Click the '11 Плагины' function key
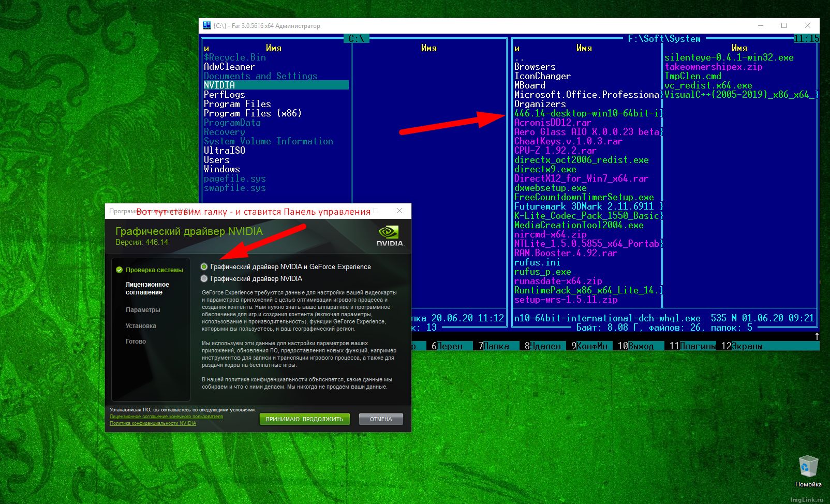 click(692, 346)
